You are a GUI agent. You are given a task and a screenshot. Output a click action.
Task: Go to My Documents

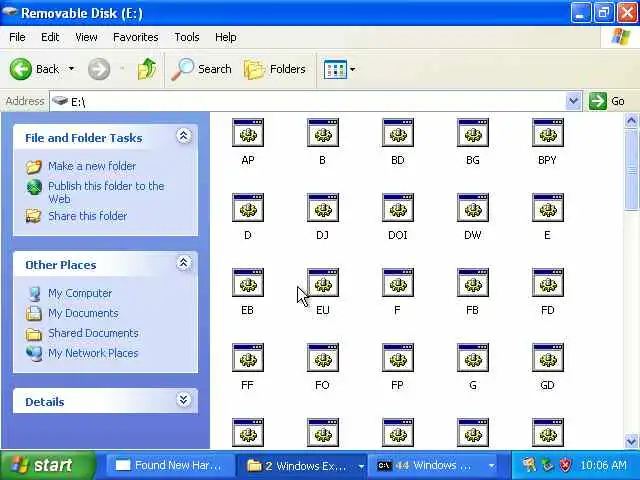[x=83, y=313]
